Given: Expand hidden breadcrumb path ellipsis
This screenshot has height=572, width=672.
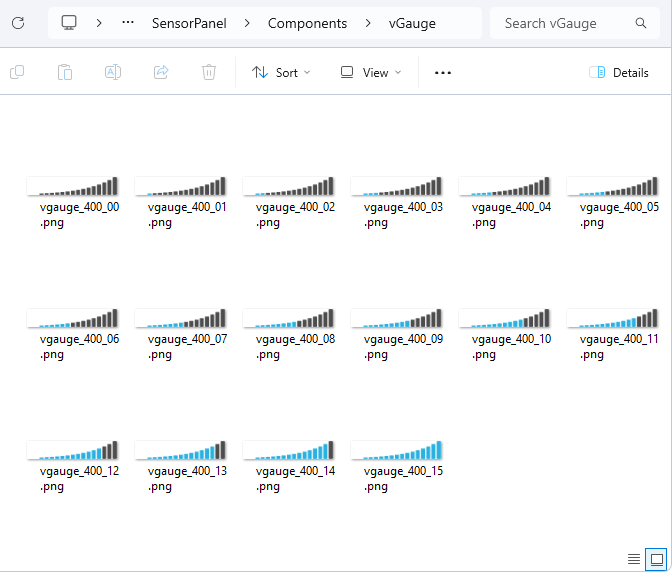Looking at the screenshot, I should [128, 23].
